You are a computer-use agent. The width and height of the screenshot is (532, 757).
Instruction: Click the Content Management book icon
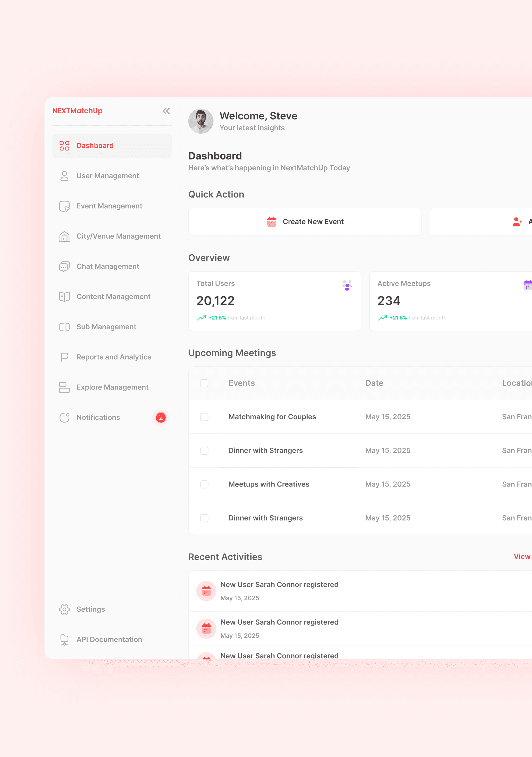(64, 297)
